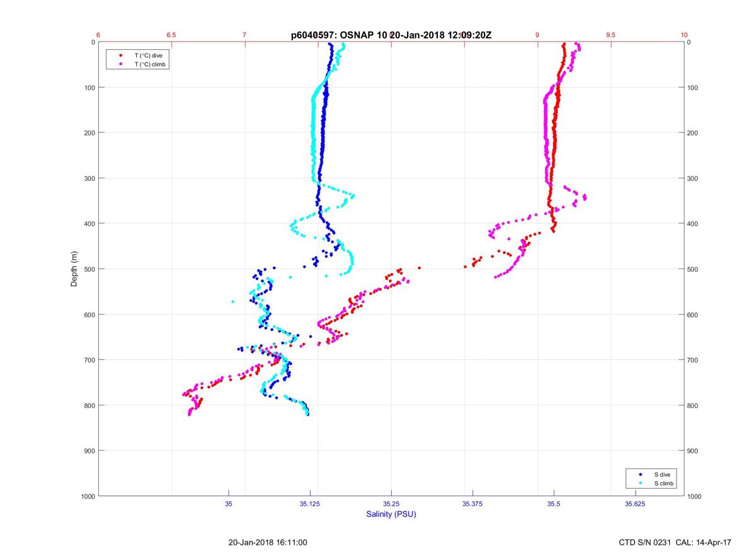Click depth tick 800 on left axis

[89, 405]
